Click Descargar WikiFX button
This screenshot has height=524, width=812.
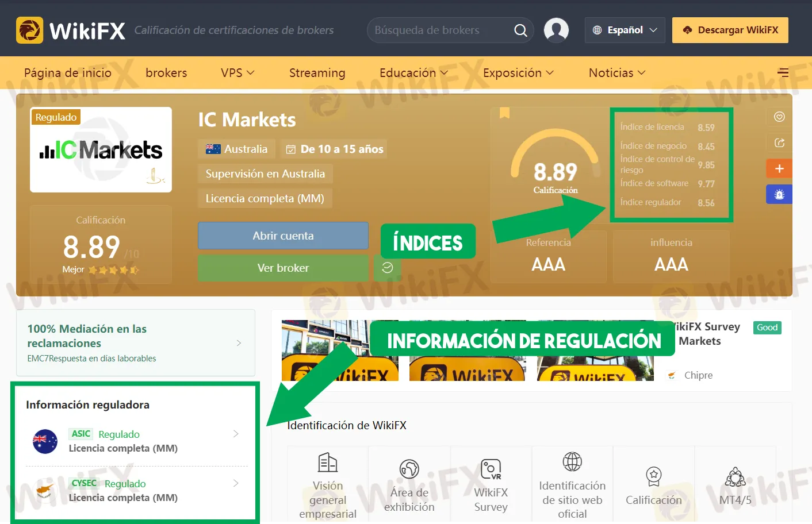tap(730, 30)
